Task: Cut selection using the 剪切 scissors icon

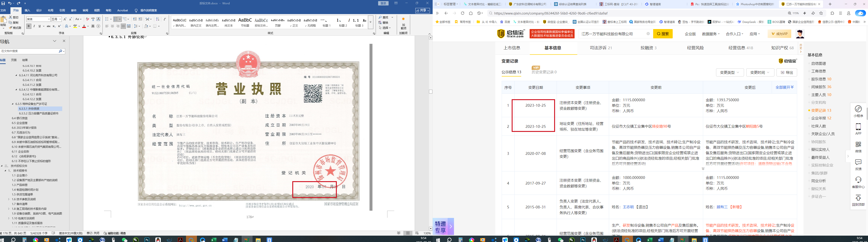Action: pyautogui.click(x=14, y=17)
